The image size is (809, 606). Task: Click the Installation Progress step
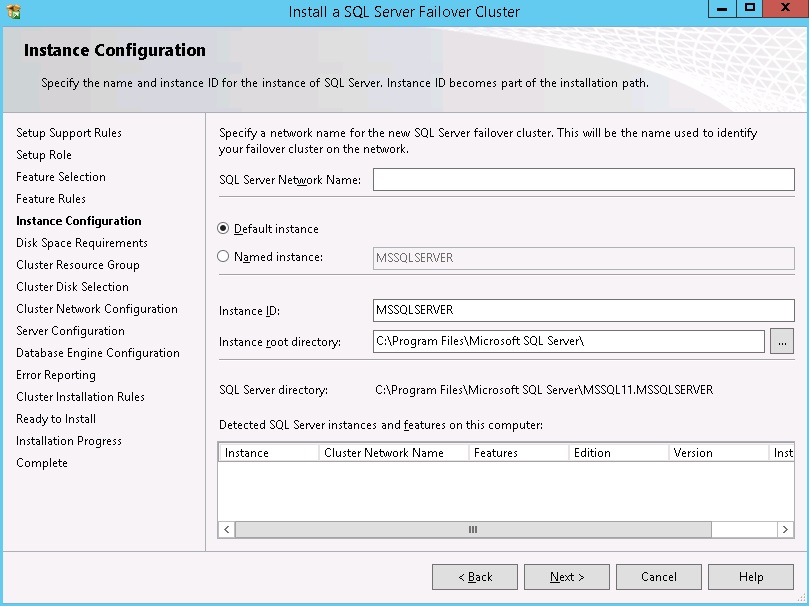69,441
